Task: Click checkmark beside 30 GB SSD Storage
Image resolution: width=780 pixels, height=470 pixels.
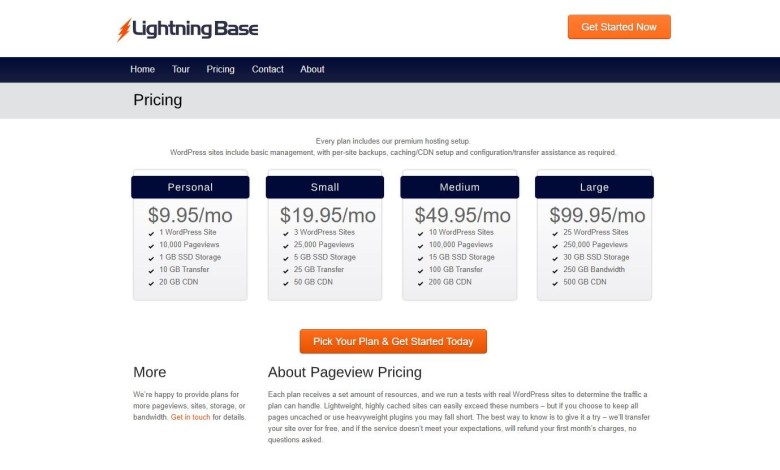Action: 555,258
